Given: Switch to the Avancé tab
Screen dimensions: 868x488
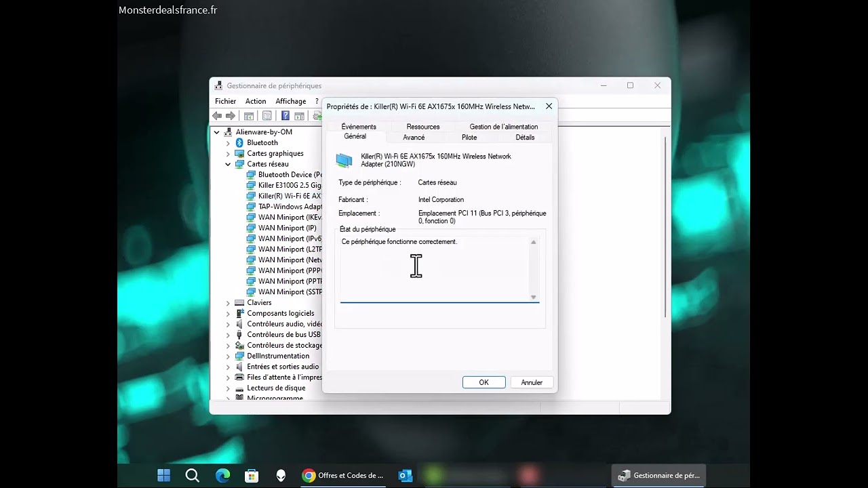Looking at the screenshot, I should tap(414, 138).
